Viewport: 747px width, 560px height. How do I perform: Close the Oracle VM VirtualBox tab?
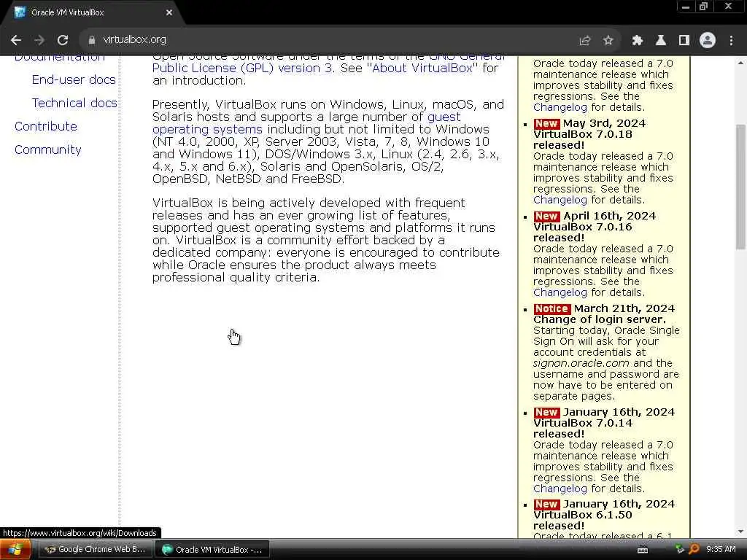[169, 12]
